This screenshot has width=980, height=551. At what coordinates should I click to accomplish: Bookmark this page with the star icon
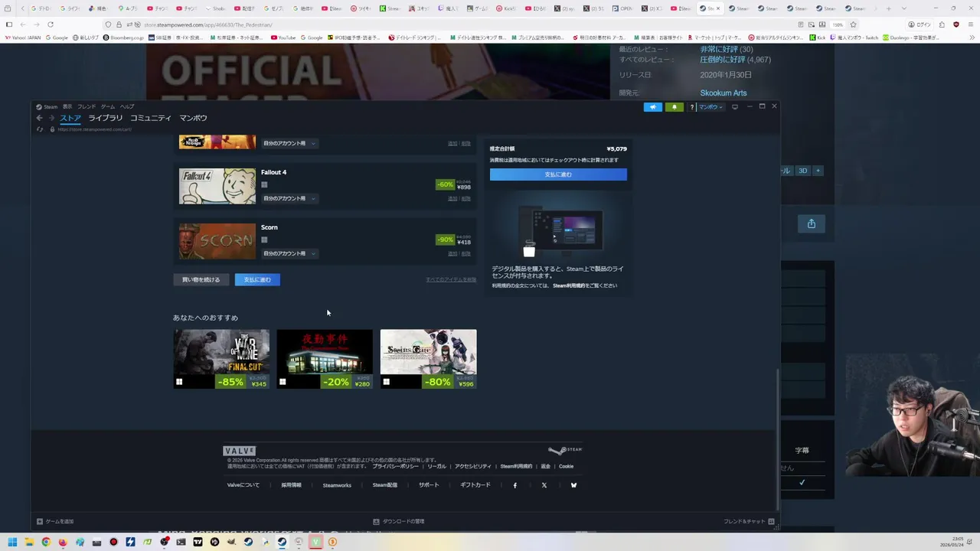click(x=853, y=24)
